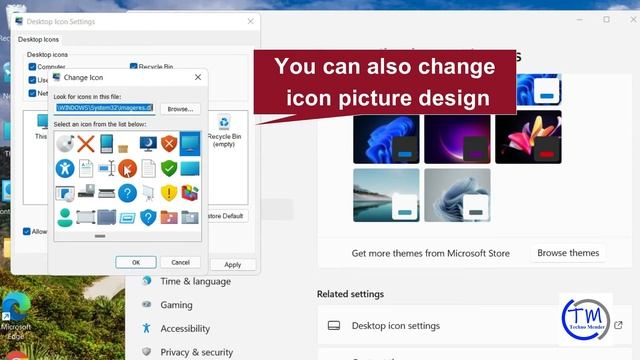Select the orange circle mouse pointer icon
The image size is (640, 360).
coord(127,169)
